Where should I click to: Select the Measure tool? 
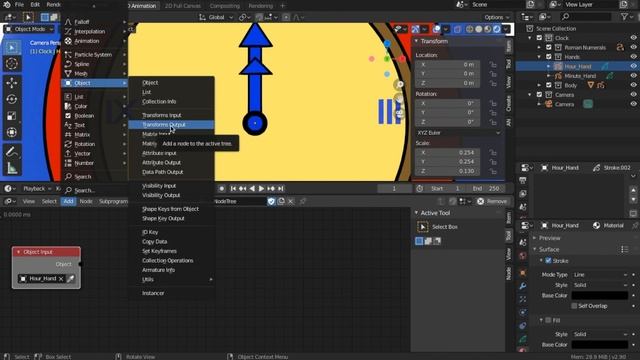pos(12,168)
